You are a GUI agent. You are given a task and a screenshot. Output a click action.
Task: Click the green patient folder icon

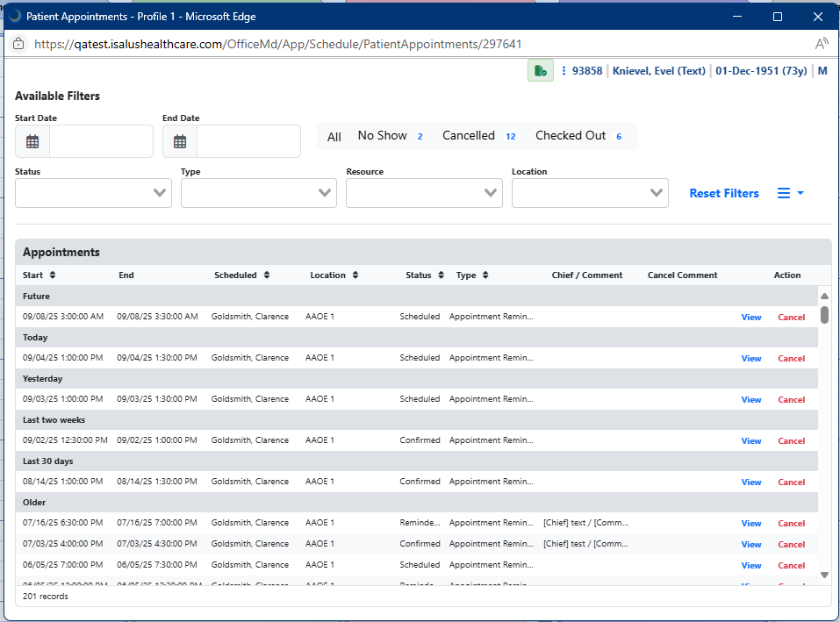coord(540,71)
